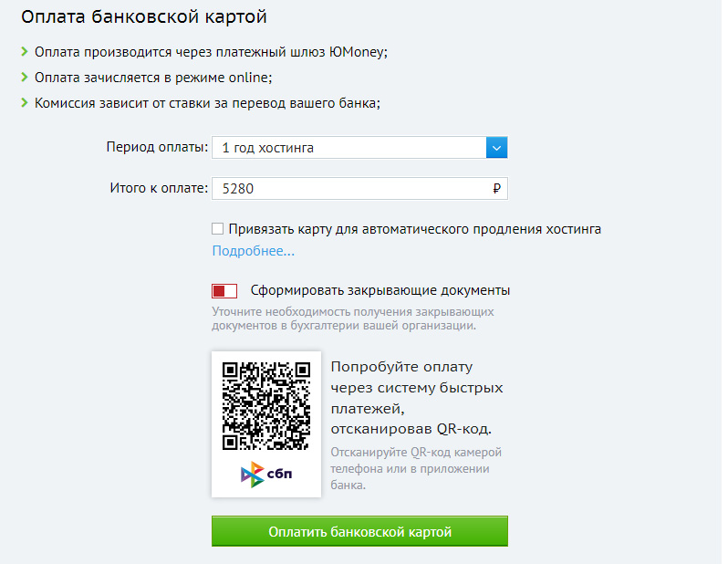Enable the 'Привязать карту' auto-renewal checkbox
Screen dimensions: 728x564
[x=217, y=228]
